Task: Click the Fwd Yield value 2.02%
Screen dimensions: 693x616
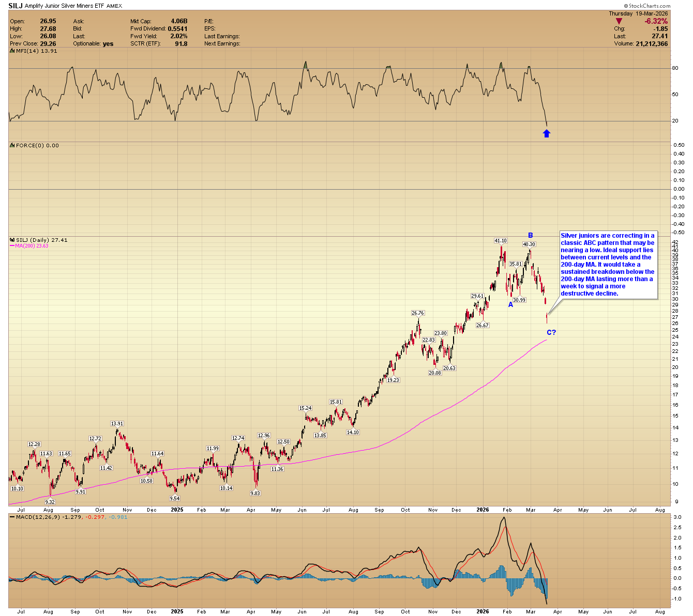Action: point(178,36)
